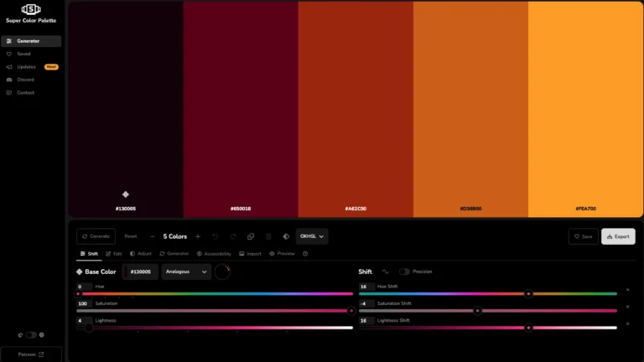Open the Analogous harmony dropdown
The image size is (644, 362).
[186, 271]
